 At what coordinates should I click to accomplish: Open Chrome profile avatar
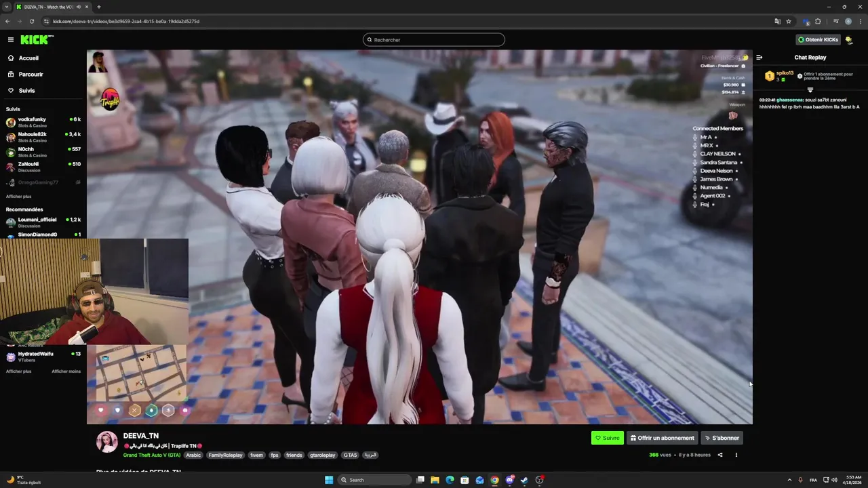click(848, 21)
